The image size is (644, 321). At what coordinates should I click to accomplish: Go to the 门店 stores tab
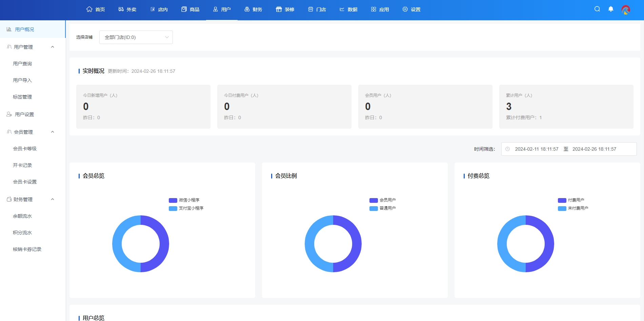[317, 9]
